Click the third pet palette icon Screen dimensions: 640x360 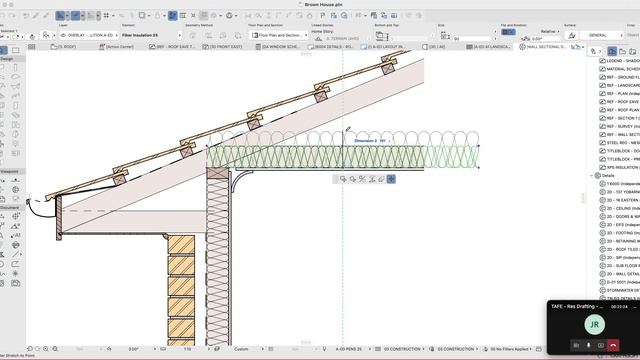(362, 179)
